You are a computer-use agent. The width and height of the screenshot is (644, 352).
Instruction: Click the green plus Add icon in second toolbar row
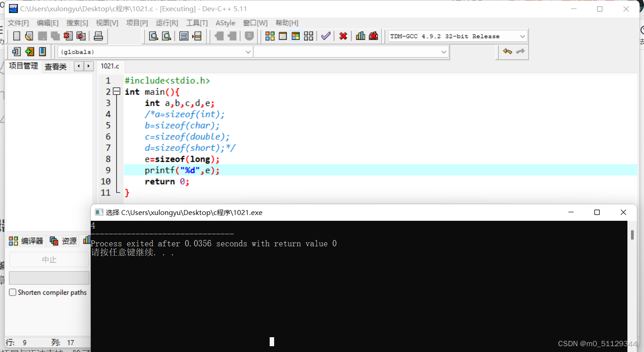[x=30, y=52]
